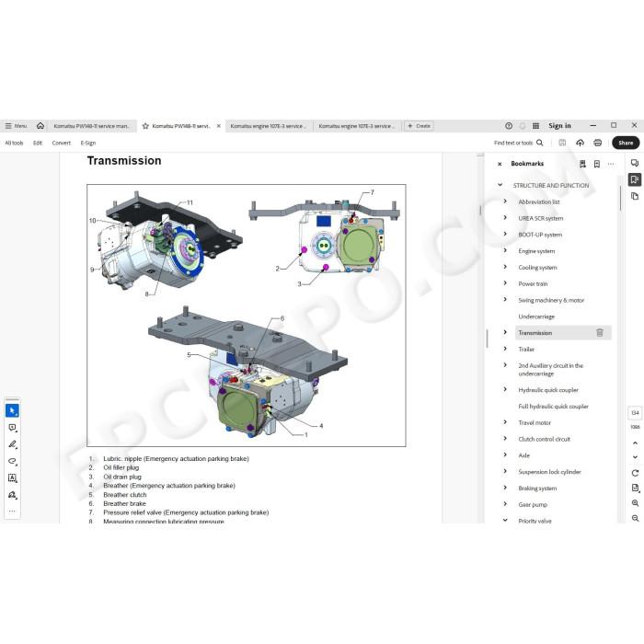Close the Bookmarks panel

coord(500,164)
